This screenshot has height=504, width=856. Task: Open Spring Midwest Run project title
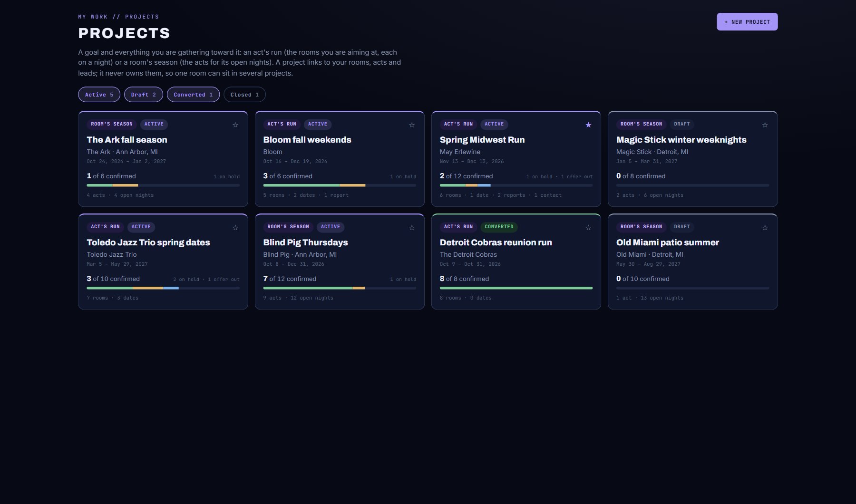tap(482, 140)
